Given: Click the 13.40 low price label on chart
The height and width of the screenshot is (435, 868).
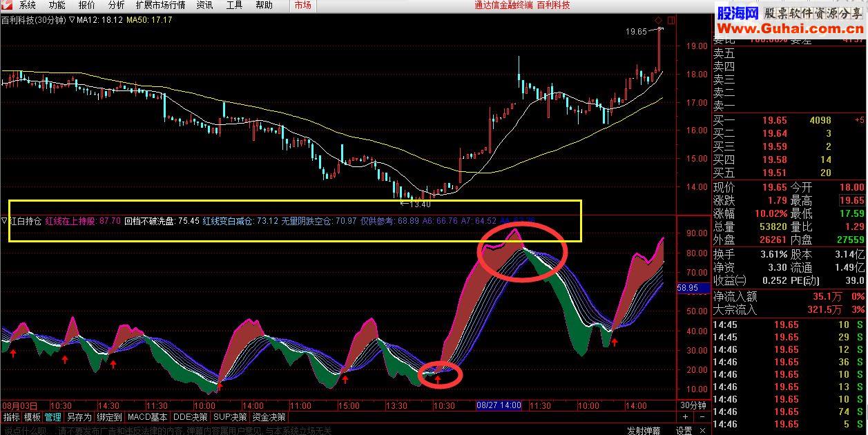Looking at the screenshot, I should tap(420, 204).
